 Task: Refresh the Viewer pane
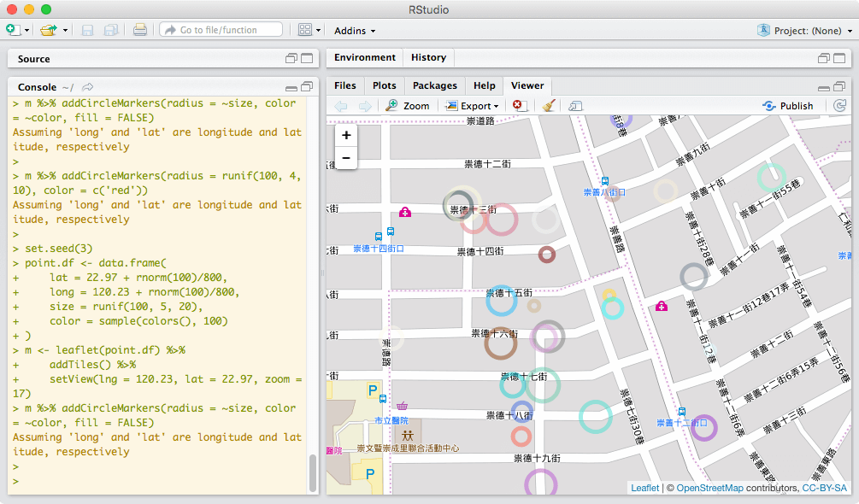pos(840,106)
